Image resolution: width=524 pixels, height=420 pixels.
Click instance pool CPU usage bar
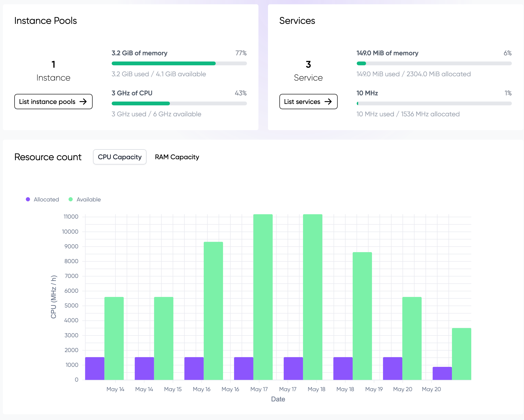tap(179, 103)
